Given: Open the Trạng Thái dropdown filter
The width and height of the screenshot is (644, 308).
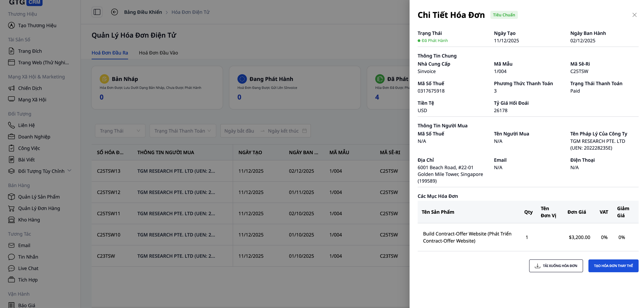Looking at the screenshot, I should click(120, 131).
